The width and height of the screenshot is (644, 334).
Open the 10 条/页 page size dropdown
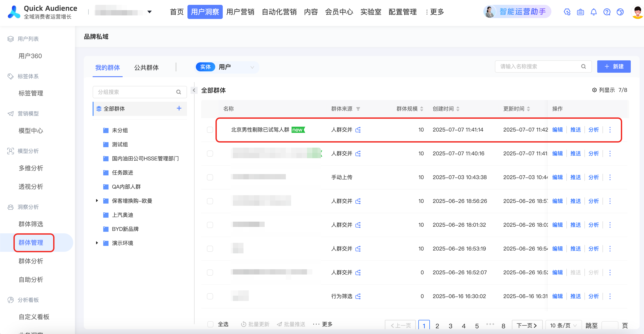pyautogui.click(x=563, y=325)
